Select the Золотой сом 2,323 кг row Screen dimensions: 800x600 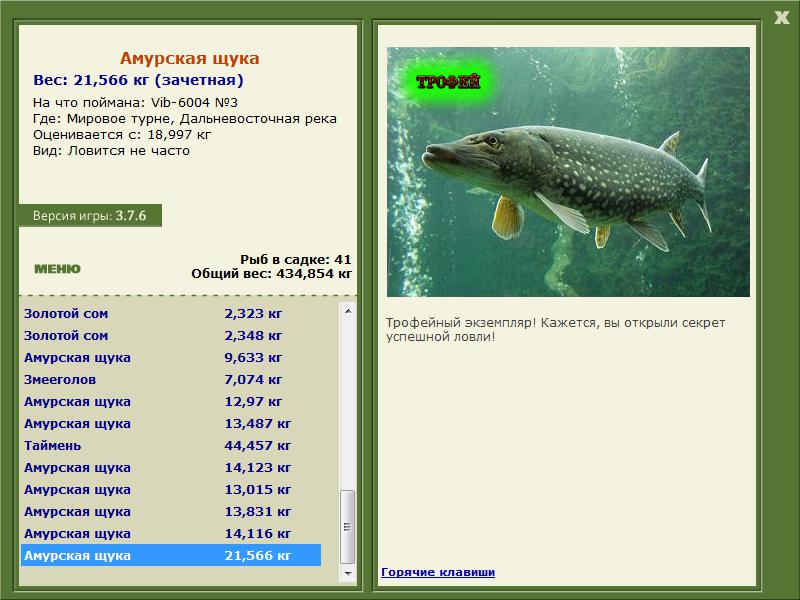point(171,314)
